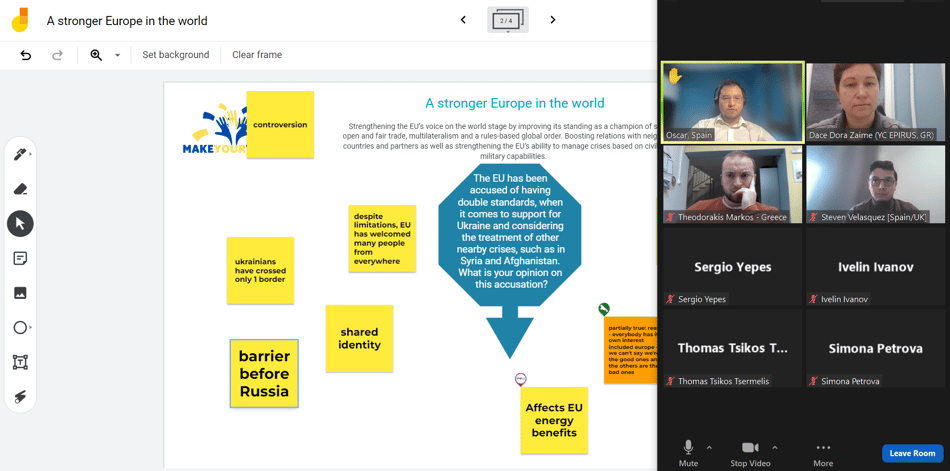This screenshot has height=471, width=950.
Task: Select Simona Petrova participant tile
Action: [x=875, y=348]
